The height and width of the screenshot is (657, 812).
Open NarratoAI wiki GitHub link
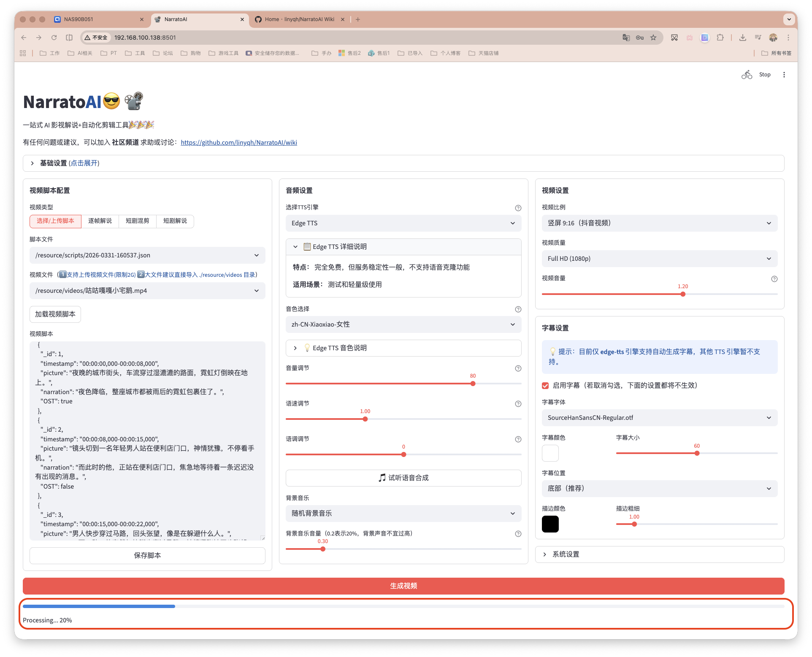[x=239, y=143]
